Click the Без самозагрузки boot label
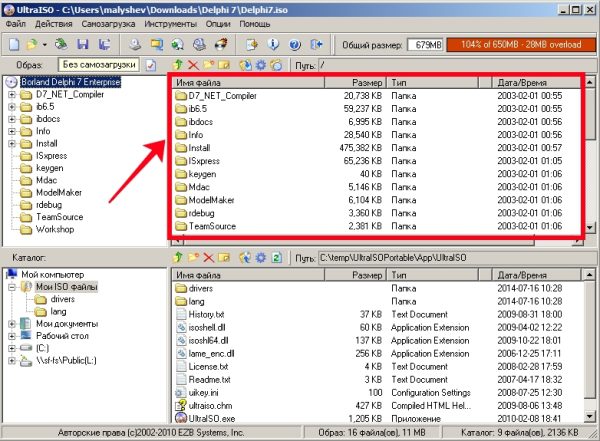The height and width of the screenshot is (441, 600). (x=99, y=65)
